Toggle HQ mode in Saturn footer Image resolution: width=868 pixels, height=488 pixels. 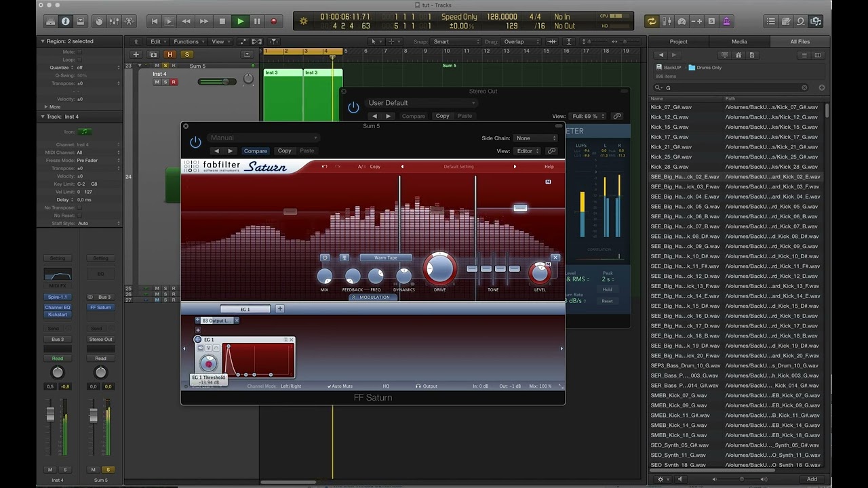point(386,386)
